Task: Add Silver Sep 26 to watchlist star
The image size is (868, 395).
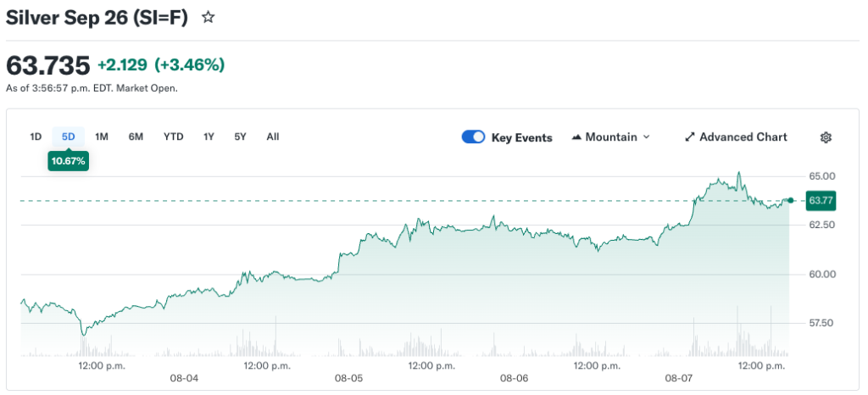Action: [209, 17]
